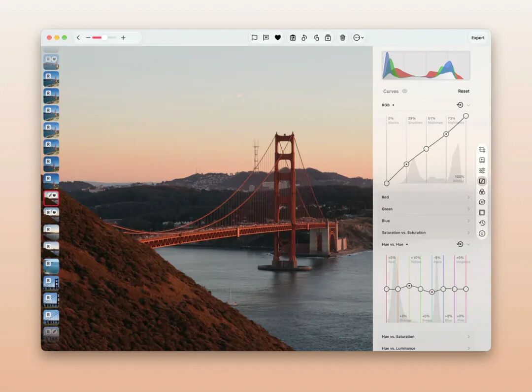Toggle the heart favorite on the toolbar
Image resolution: width=532 pixels, height=392 pixels.
tap(278, 37)
